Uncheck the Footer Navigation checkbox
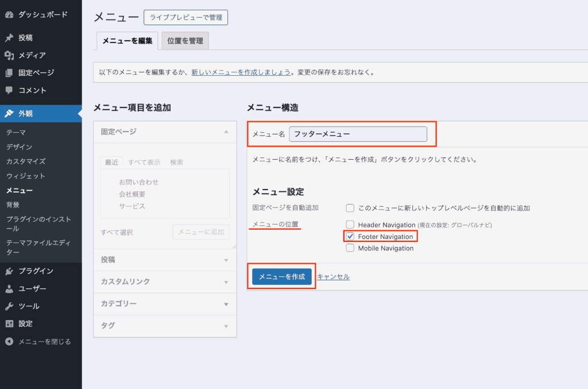 click(x=350, y=237)
